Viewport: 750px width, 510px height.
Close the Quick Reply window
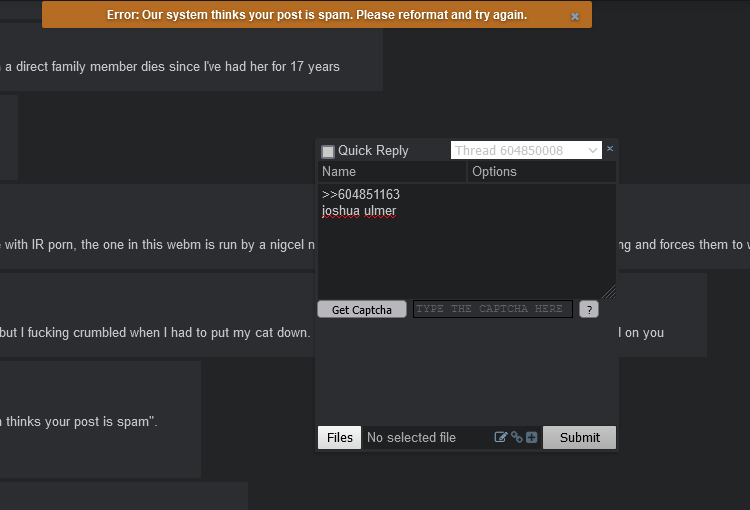[x=610, y=148]
